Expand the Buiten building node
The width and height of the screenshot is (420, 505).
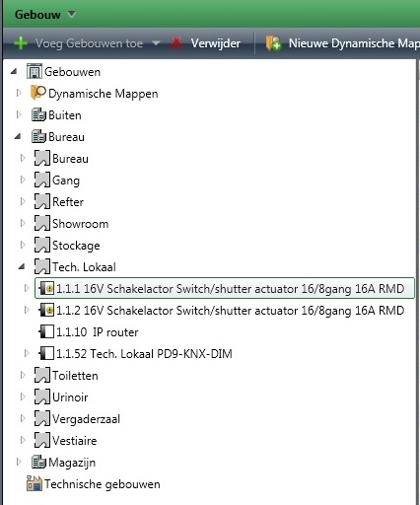pos(19,114)
